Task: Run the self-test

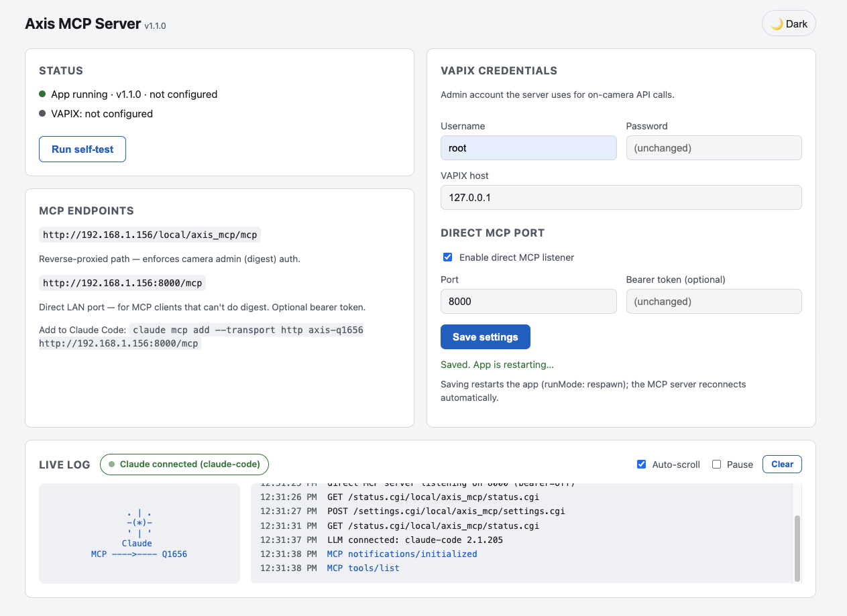Action: 82,149
